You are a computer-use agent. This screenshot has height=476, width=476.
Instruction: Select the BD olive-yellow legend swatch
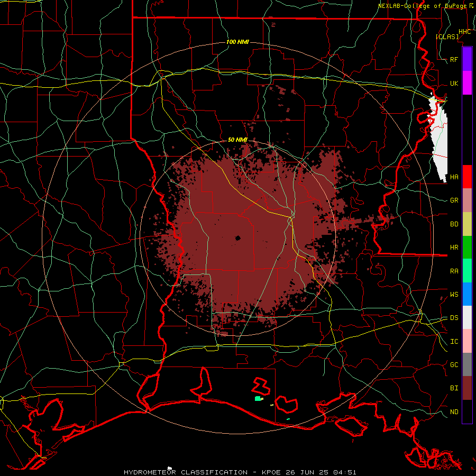point(467,224)
